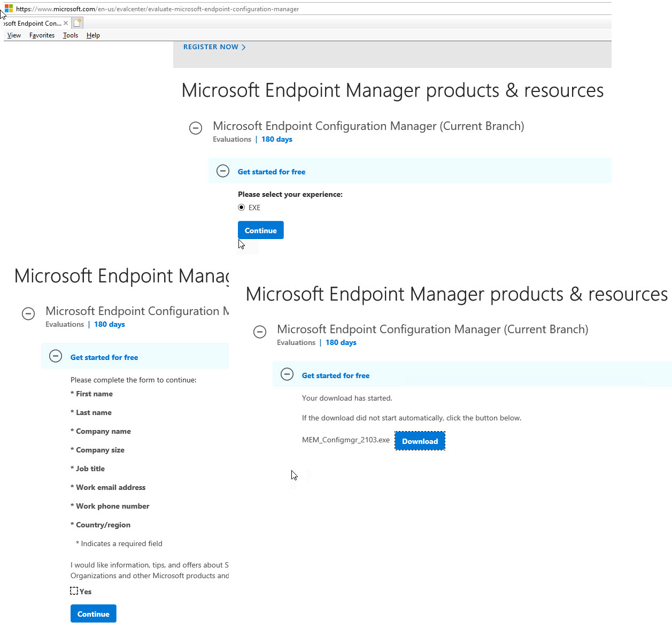Click the chevron arrow after REGISTER NOW
The width and height of the screenshot is (672, 629).
coord(244,47)
